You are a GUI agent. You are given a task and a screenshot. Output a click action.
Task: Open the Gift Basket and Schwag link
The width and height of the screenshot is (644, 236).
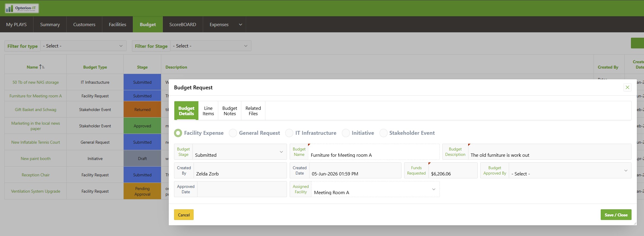point(36,110)
